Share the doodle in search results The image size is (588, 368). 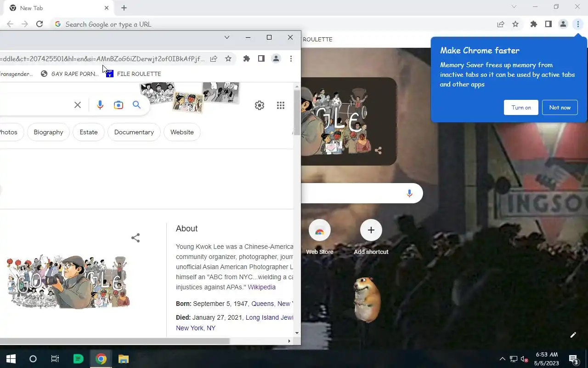click(136, 238)
